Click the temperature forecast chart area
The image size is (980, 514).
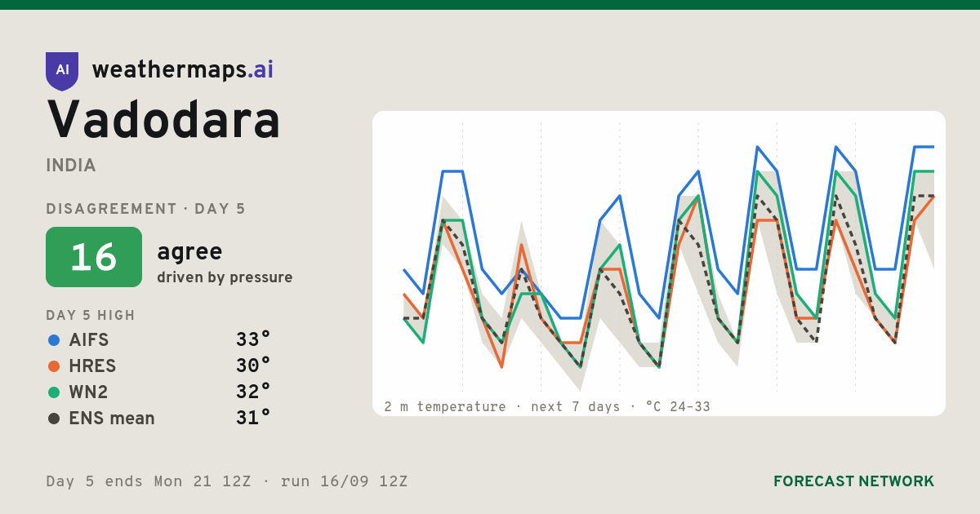pos(659,264)
